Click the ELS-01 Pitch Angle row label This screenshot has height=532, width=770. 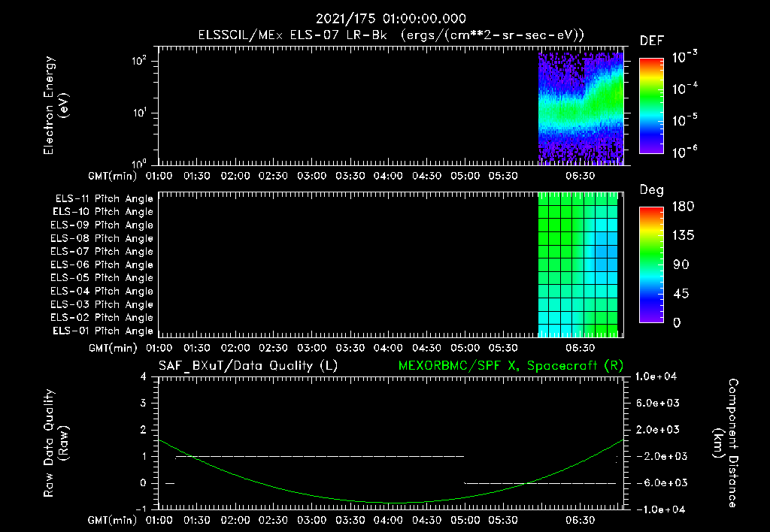[103, 331]
